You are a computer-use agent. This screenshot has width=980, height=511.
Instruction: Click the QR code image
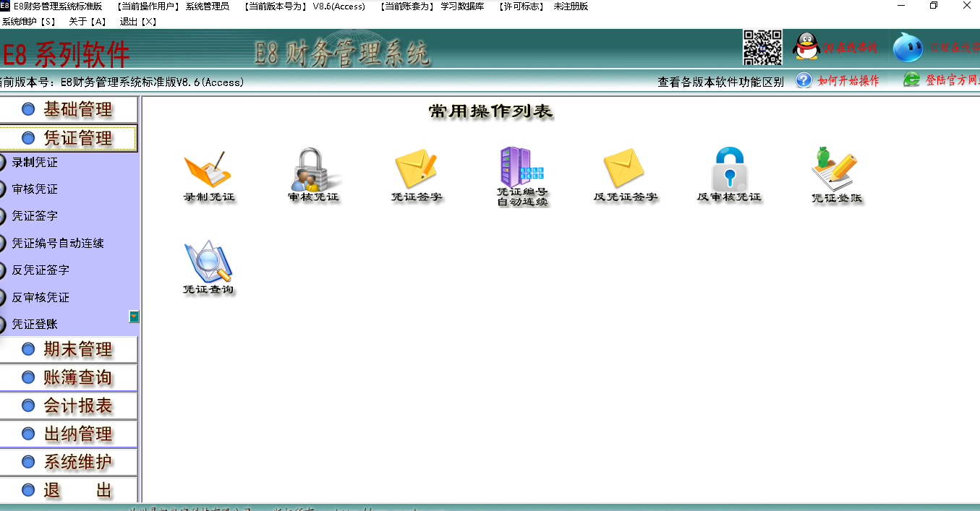click(x=762, y=46)
